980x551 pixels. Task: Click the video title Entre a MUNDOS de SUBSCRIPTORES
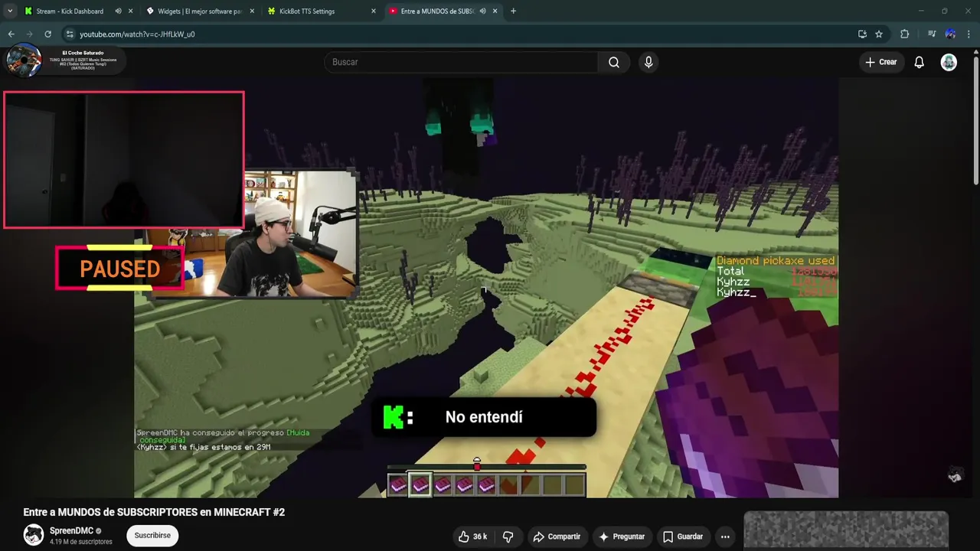coord(154,512)
